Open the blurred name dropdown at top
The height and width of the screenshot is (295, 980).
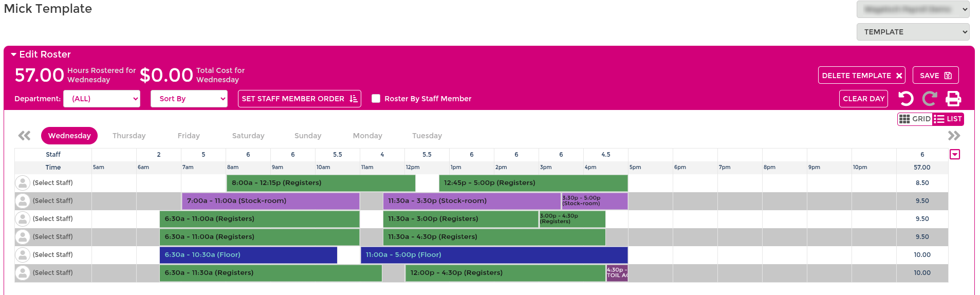[913, 9]
